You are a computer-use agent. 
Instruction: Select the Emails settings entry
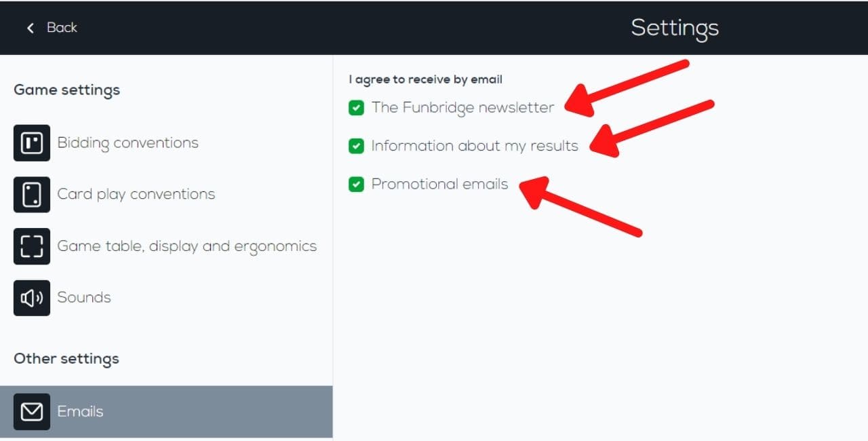pyautogui.click(x=80, y=411)
